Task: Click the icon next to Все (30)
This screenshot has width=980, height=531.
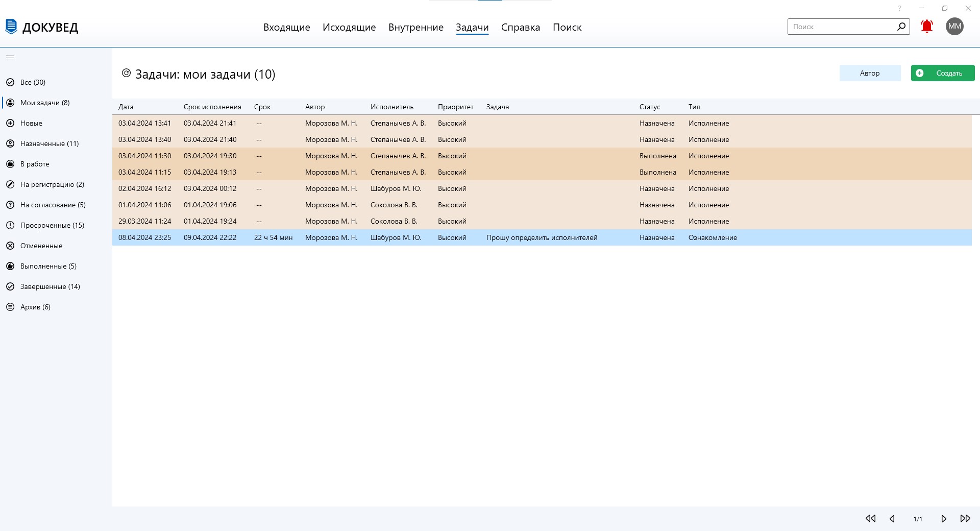Action: (10, 82)
